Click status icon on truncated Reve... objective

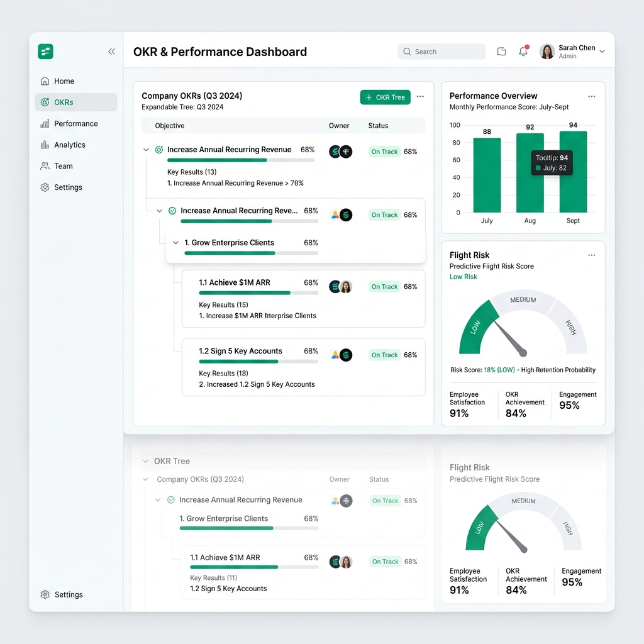172,211
